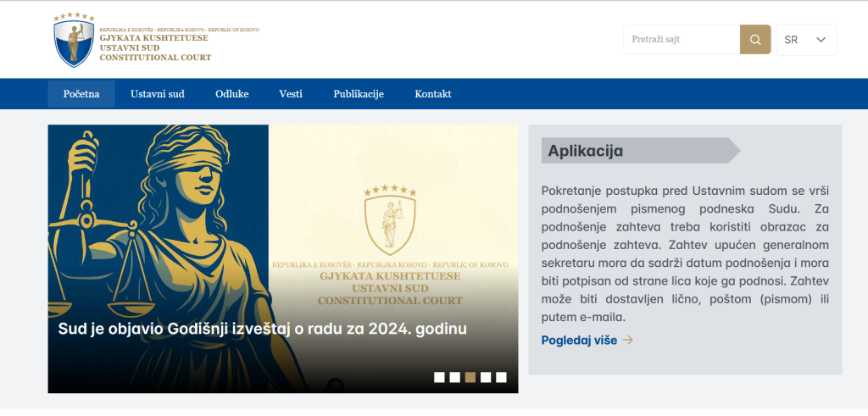This screenshot has height=416, width=868.
Task: Click the Aplikacija description paragraph
Action: click(x=685, y=254)
